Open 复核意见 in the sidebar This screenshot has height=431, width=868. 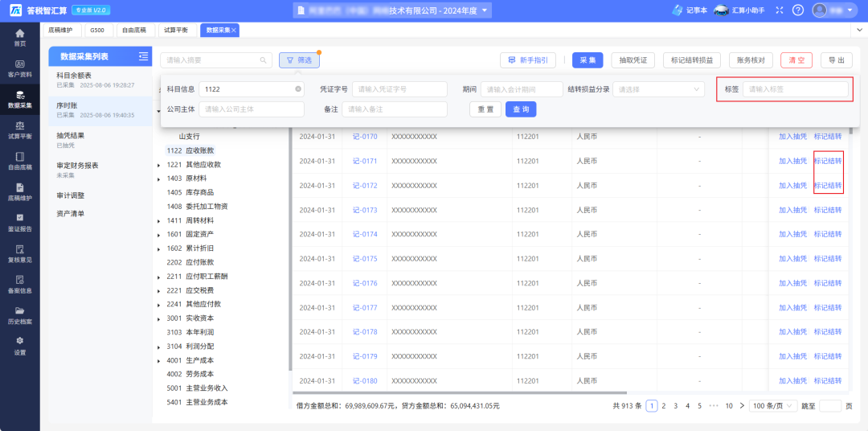[20, 254]
